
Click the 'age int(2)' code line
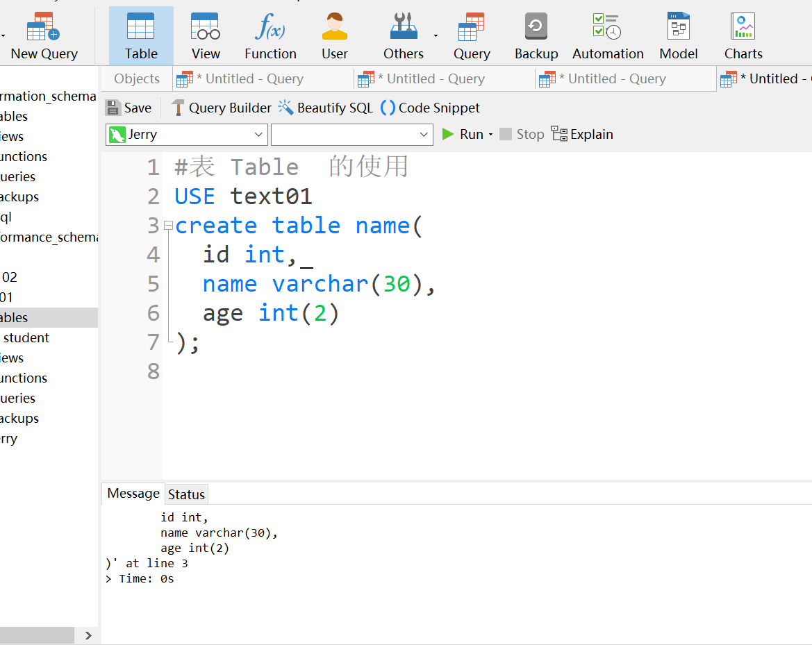[x=271, y=313]
